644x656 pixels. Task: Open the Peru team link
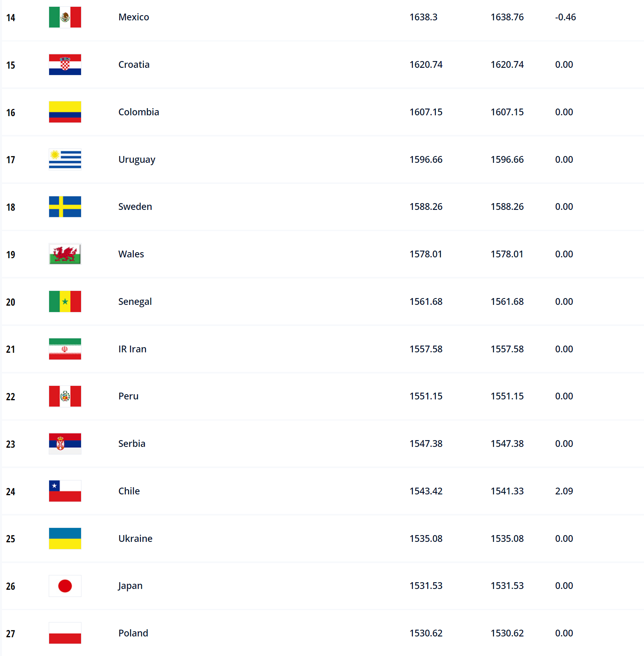pos(128,396)
